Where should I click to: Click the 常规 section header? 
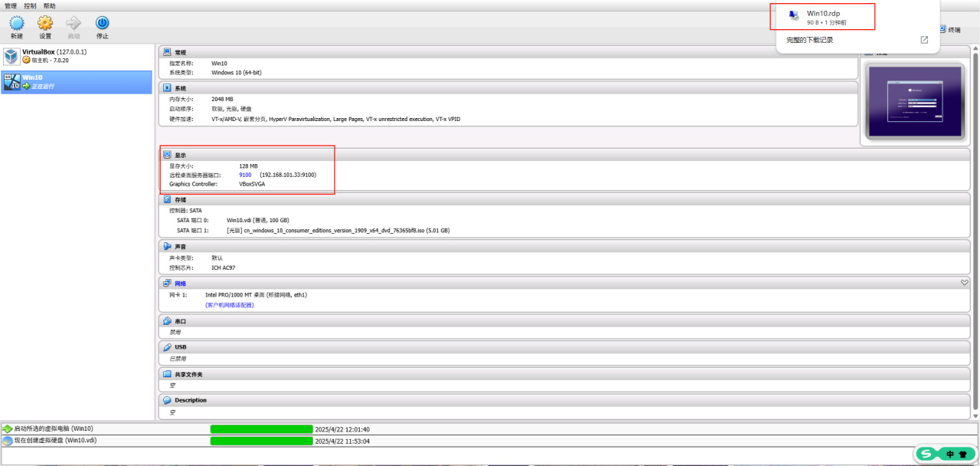point(508,52)
